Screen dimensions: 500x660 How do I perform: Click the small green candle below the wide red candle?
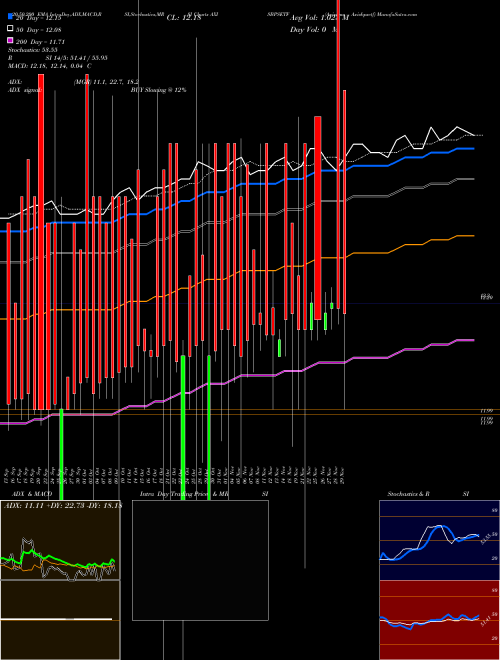[325, 321]
